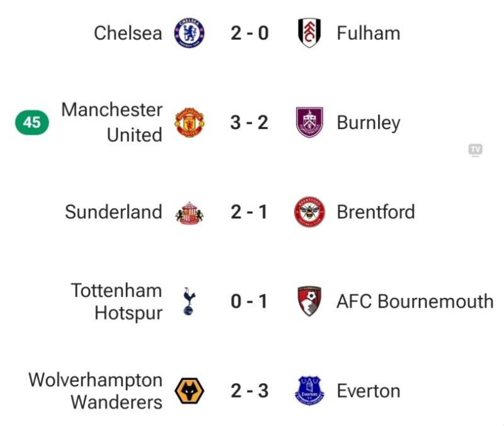Click the Fulham club crest
This screenshot has height=426, width=504.
tap(309, 33)
